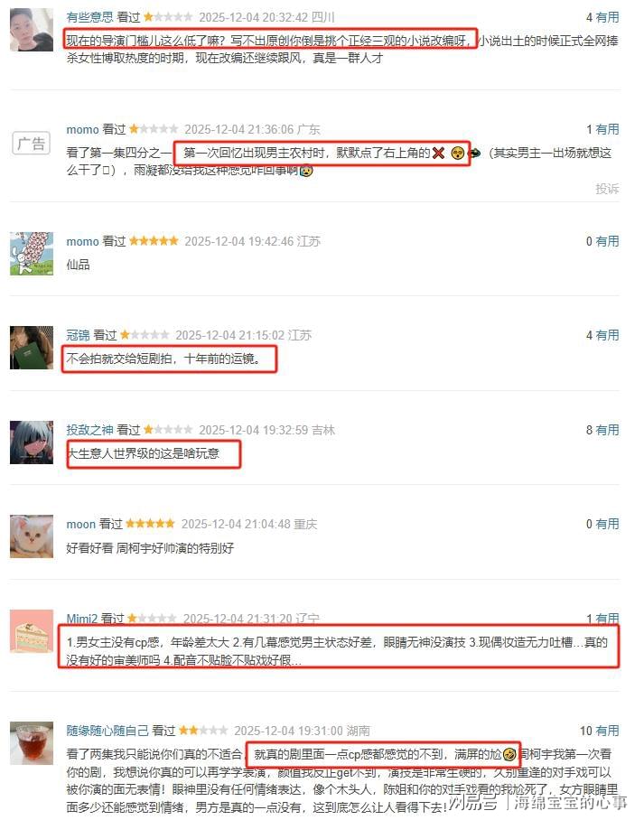Open username link Mimi2
644x820 pixels.
click(81, 619)
